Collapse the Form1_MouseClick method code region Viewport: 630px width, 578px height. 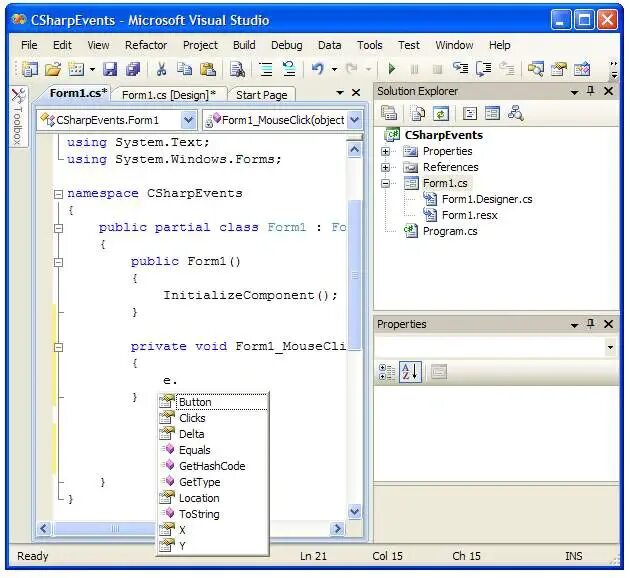pyautogui.click(x=58, y=347)
